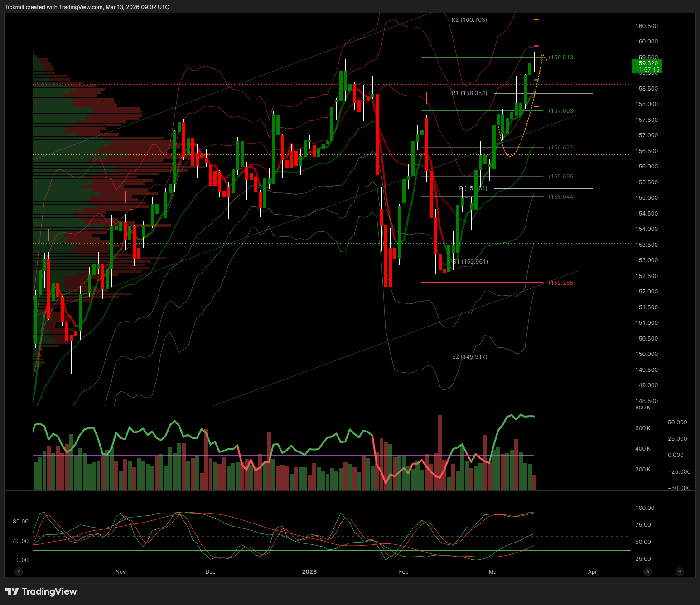Click the current price label 159.320
700x605 pixels.
pos(647,64)
